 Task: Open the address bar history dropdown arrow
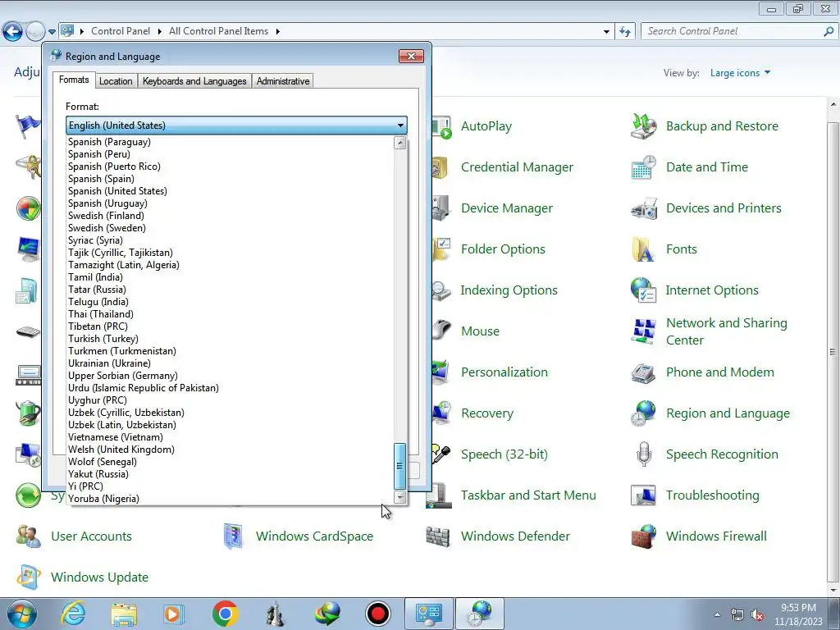pos(606,32)
